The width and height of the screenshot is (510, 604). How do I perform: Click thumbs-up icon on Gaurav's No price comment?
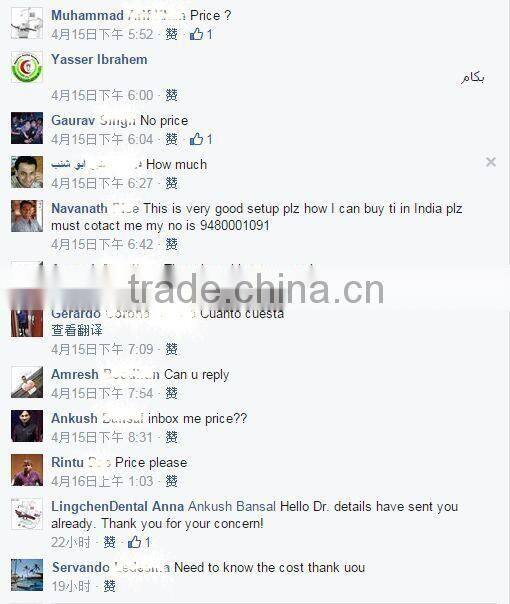196,139
